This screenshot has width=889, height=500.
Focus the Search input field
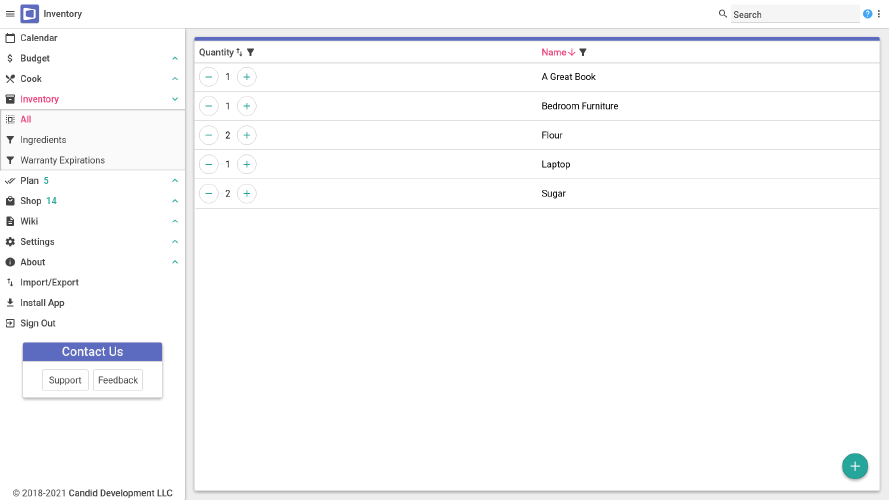coord(795,14)
